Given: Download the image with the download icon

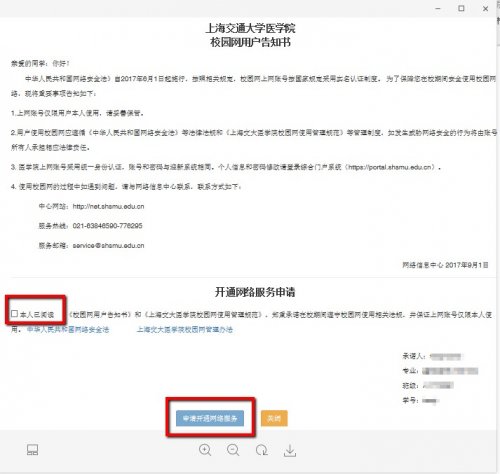Looking at the screenshot, I should click(x=290, y=450).
